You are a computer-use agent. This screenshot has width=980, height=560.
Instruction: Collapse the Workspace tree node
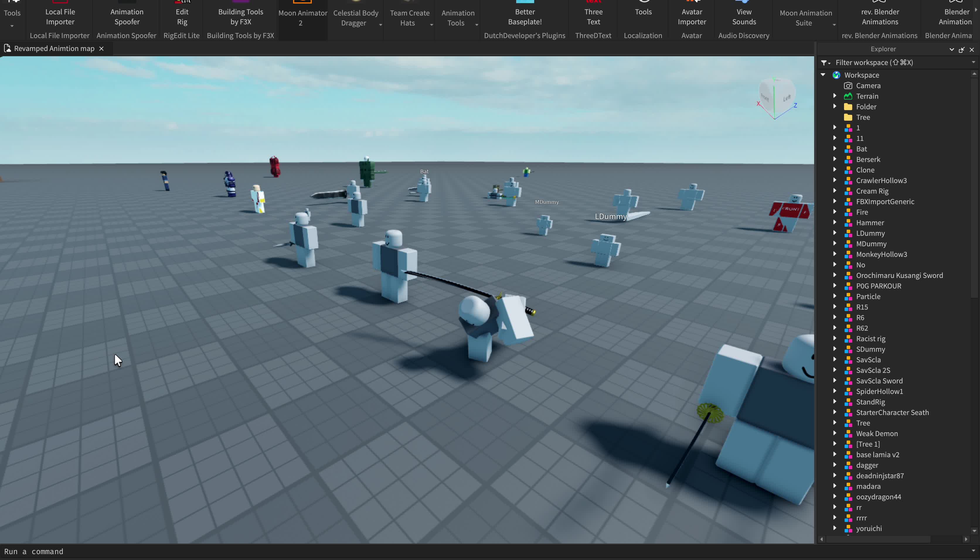823,75
